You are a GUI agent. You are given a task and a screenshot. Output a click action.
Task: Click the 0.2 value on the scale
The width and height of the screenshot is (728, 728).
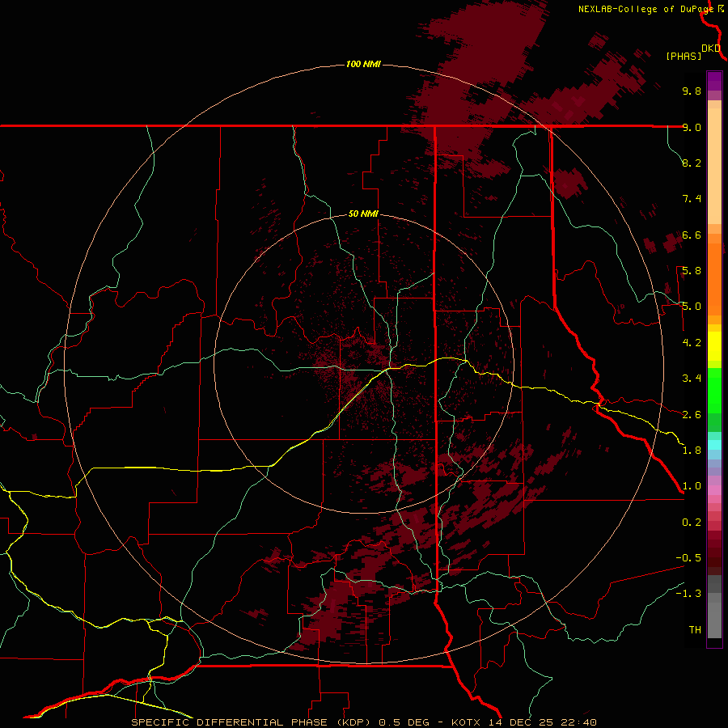coord(692,523)
